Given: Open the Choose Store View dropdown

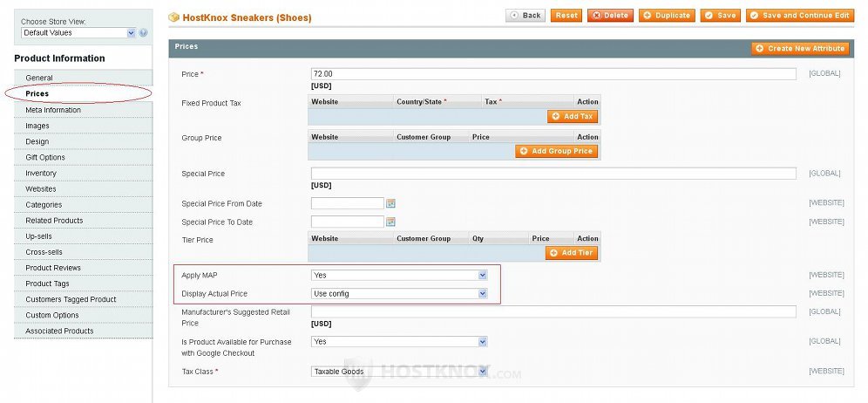Looking at the screenshot, I should click(78, 32).
